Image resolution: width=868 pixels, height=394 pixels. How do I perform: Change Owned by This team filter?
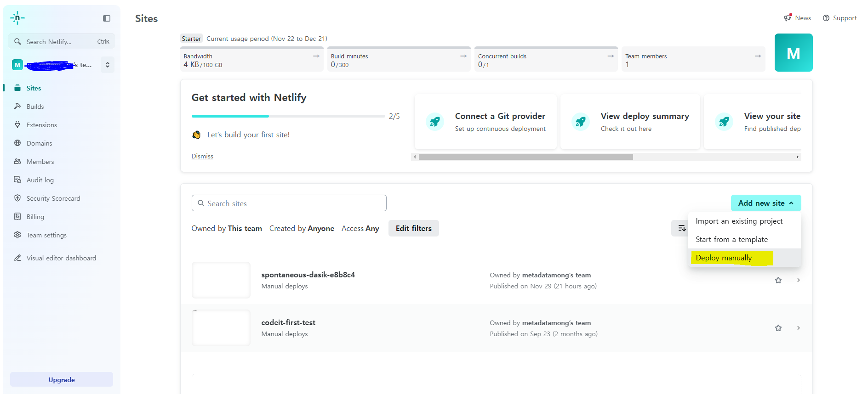(227, 228)
